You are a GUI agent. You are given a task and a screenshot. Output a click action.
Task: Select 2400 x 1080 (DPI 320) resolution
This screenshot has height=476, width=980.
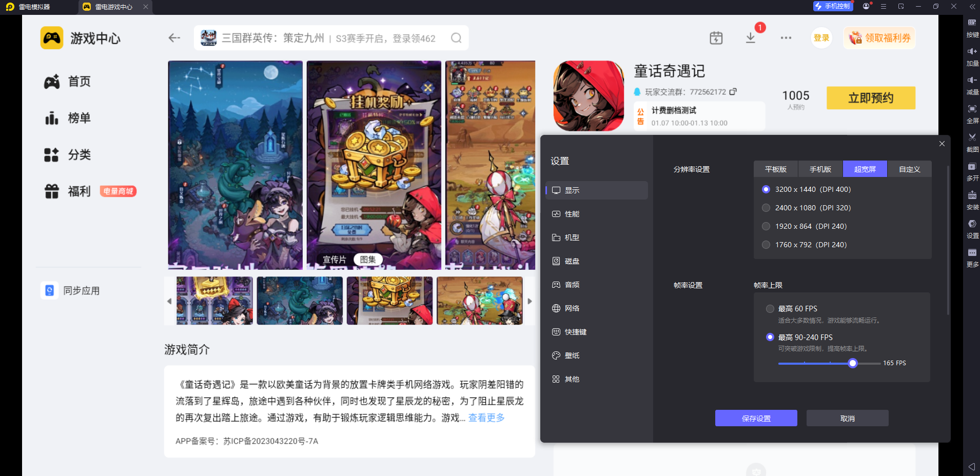tap(807, 208)
